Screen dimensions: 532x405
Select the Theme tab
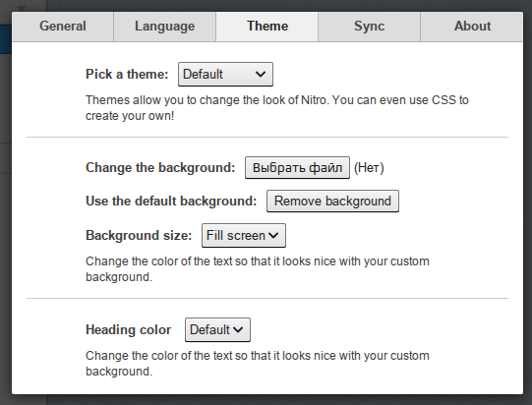267,27
